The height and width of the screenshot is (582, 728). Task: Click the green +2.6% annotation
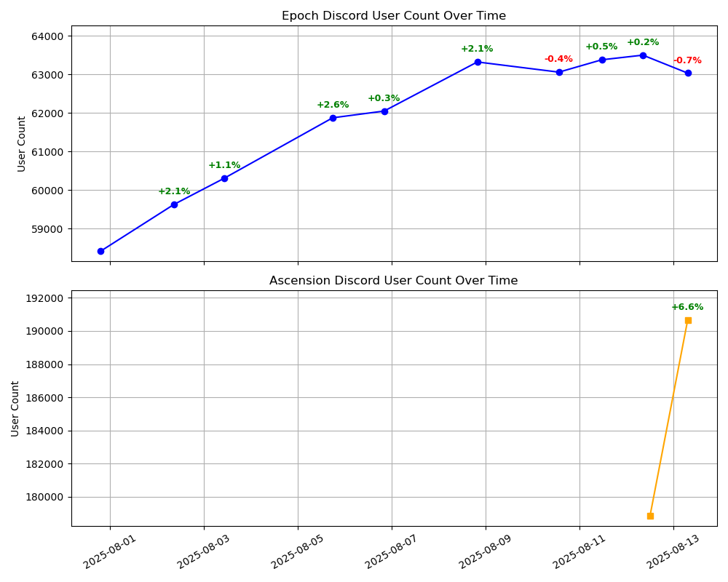pyautogui.click(x=333, y=105)
